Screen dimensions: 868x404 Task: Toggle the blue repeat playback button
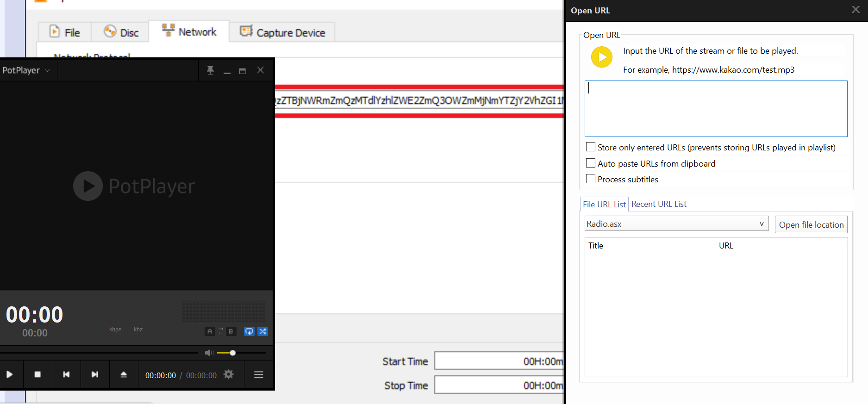tap(249, 331)
